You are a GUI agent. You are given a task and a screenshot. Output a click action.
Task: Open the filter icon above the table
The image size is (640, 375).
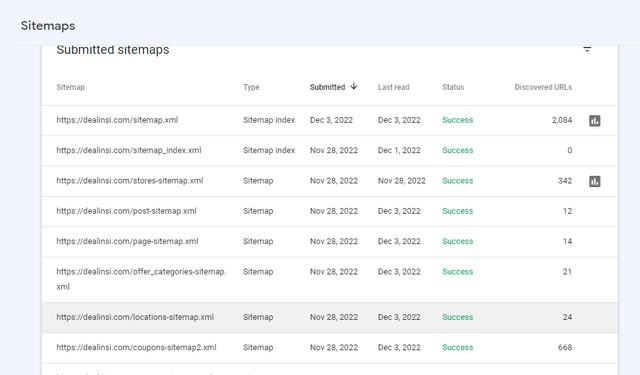click(x=587, y=49)
